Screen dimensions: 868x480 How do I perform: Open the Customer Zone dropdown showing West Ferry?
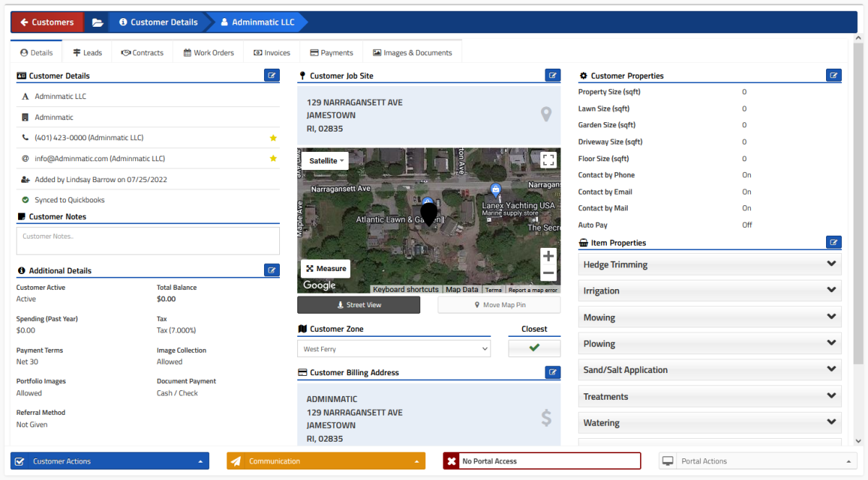(x=393, y=348)
